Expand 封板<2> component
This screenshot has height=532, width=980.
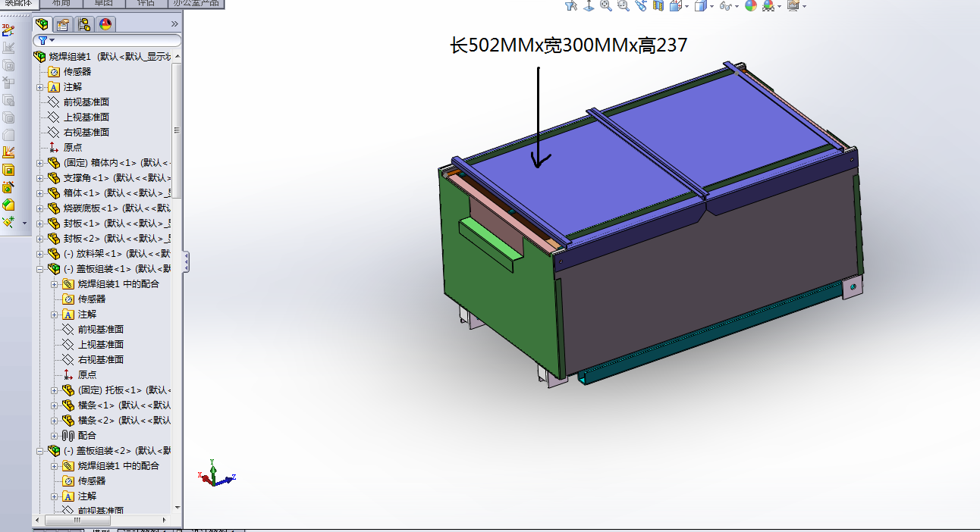pos(40,239)
